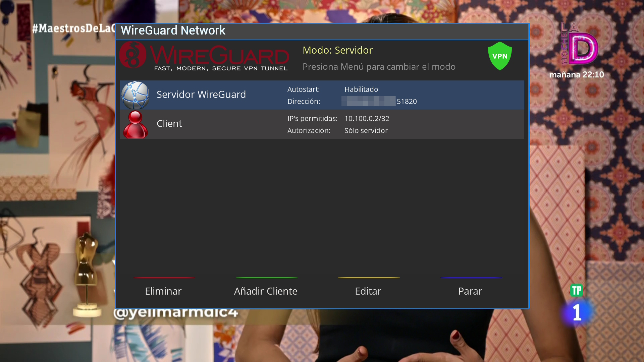Image resolution: width=644 pixels, height=362 pixels.
Task: Click the green VPN shield icon
Action: pos(500,56)
